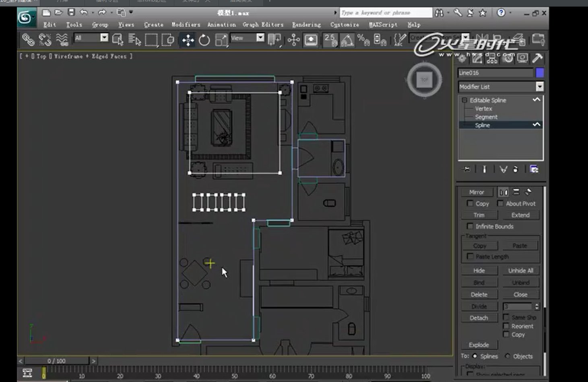Click the Save File floppy icon
The width and height of the screenshot is (588, 382).
pos(71,12)
